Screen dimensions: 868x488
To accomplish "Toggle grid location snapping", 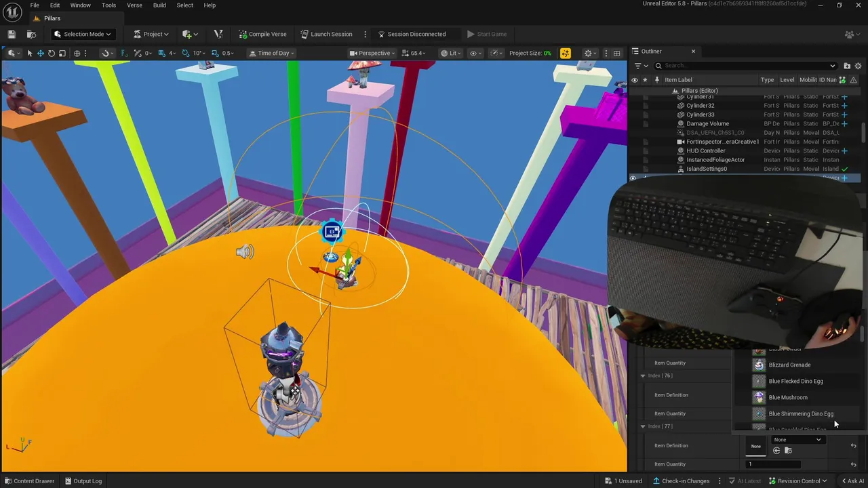I will [162, 53].
